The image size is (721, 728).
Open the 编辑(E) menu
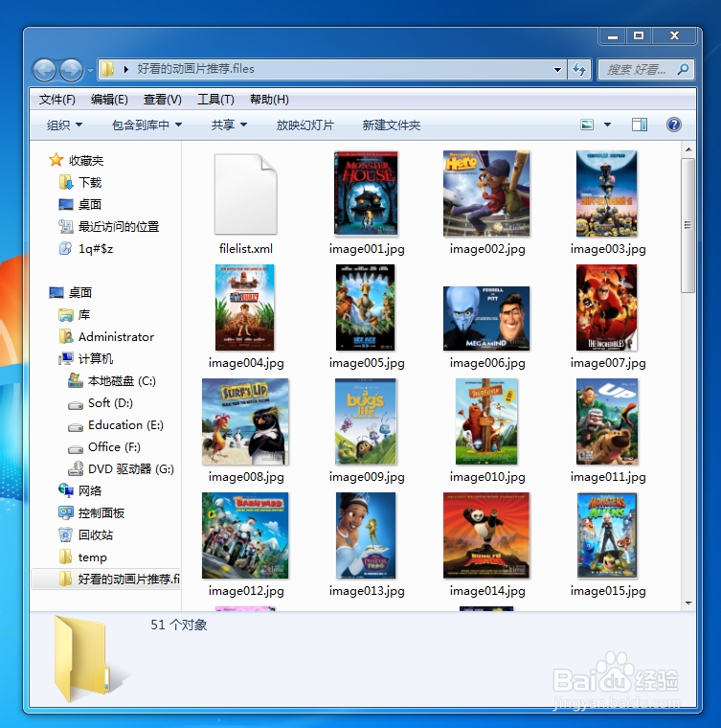109,100
